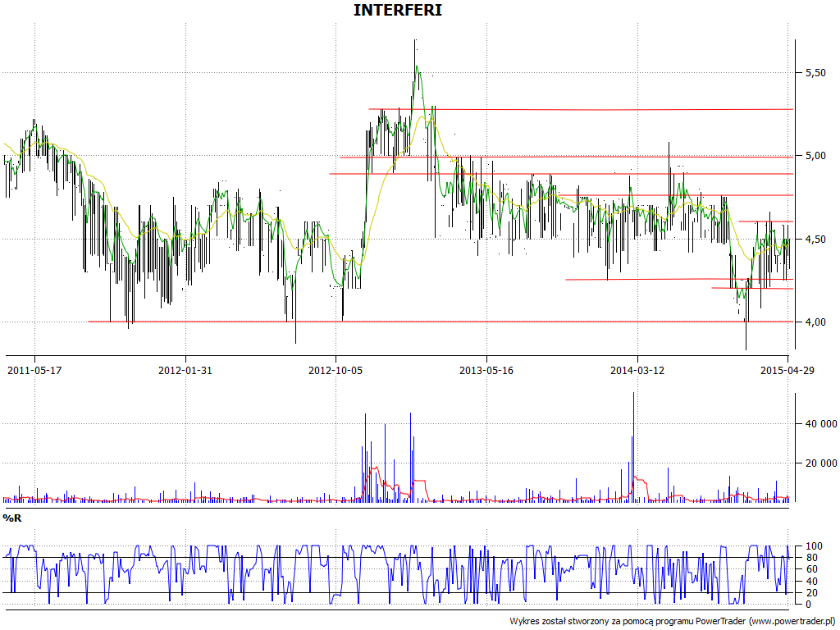Select the 2011-05-17 date label
The height and width of the screenshot is (630, 840).
[34, 370]
